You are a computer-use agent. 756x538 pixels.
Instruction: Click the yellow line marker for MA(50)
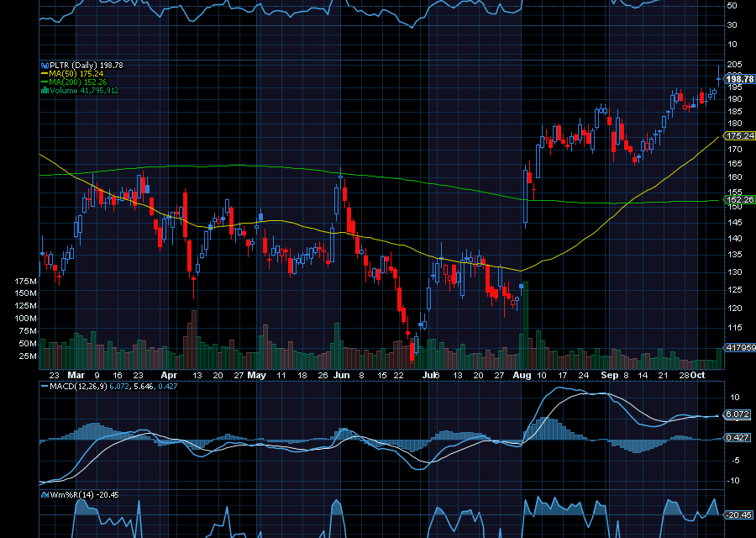[x=45, y=74]
